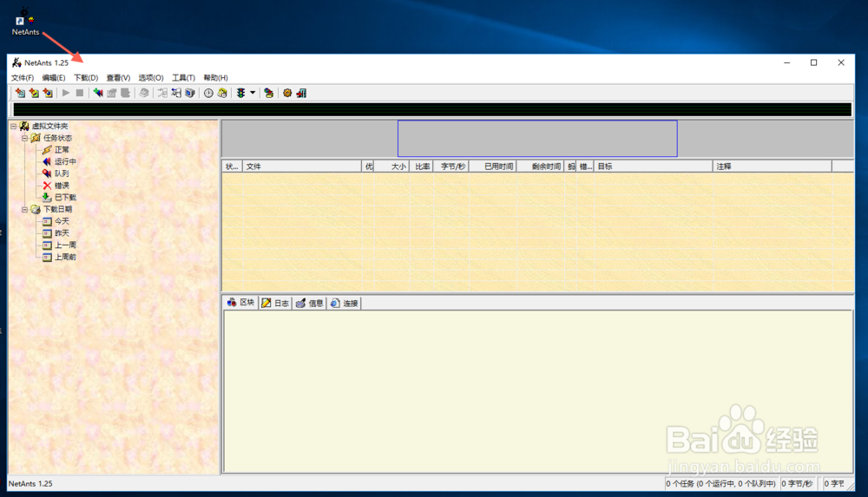868x497 pixels.
Task: Select the 任务状态 tree folder
Action: point(57,138)
